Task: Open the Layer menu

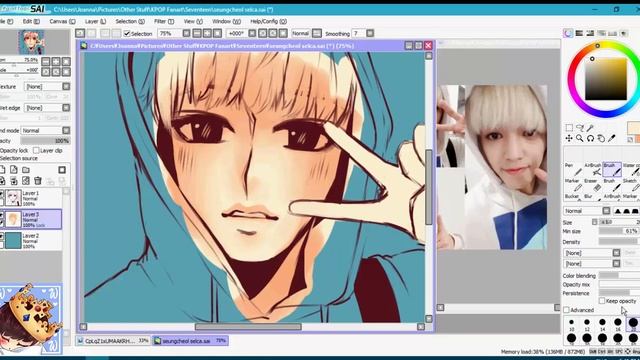Action: coord(95,21)
